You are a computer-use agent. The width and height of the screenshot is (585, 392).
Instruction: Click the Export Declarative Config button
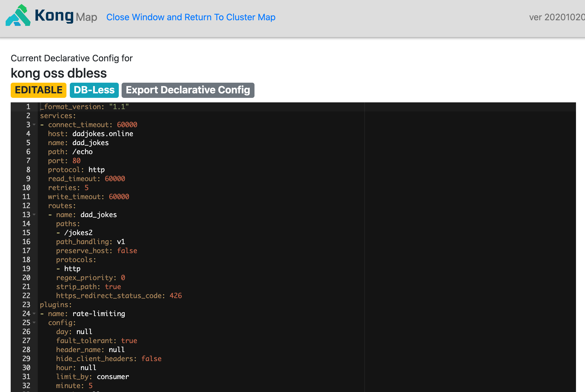[187, 90]
